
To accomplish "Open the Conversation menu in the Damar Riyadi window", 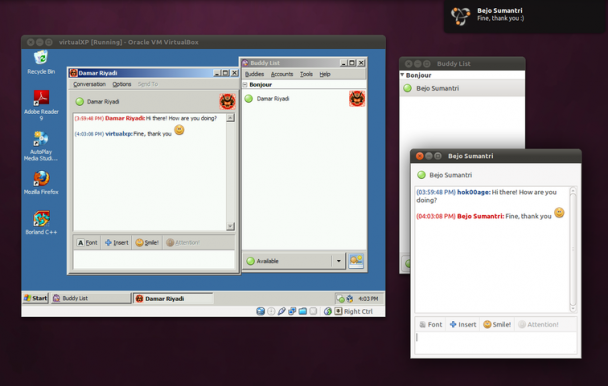I will (x=89, y=84).
